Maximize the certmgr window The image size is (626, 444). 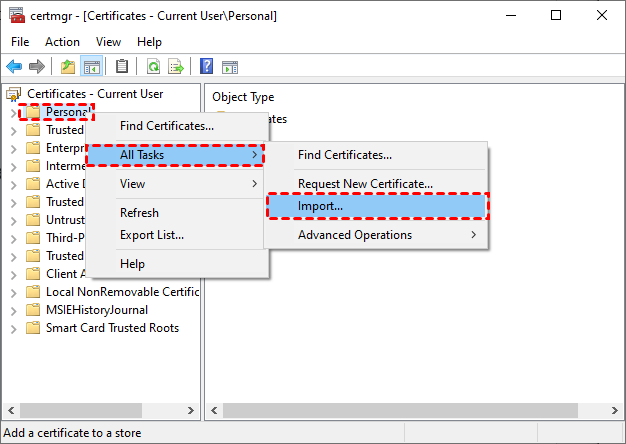click(556, 16)
